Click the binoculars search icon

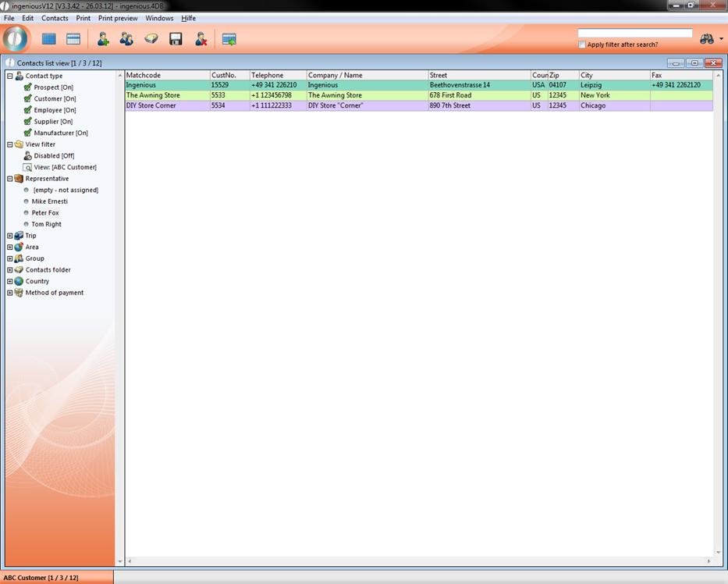(x=707, y=39)
